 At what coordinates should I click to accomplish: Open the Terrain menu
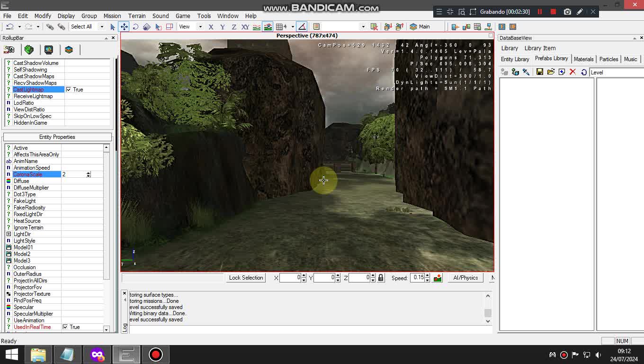pos(136,16)
